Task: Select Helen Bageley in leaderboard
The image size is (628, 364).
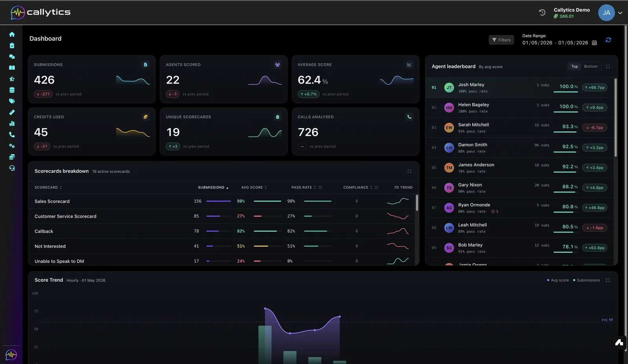Action: pos(520,107)
